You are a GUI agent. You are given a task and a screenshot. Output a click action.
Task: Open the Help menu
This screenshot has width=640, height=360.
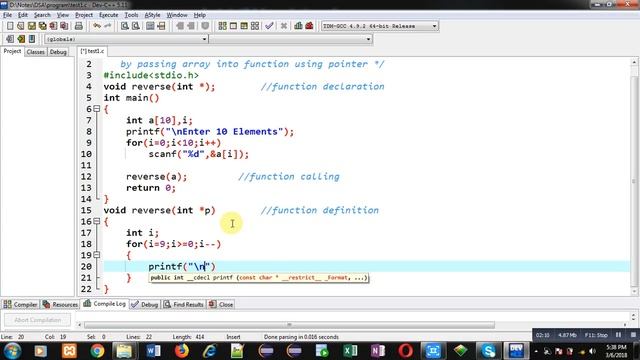(200, 15)
